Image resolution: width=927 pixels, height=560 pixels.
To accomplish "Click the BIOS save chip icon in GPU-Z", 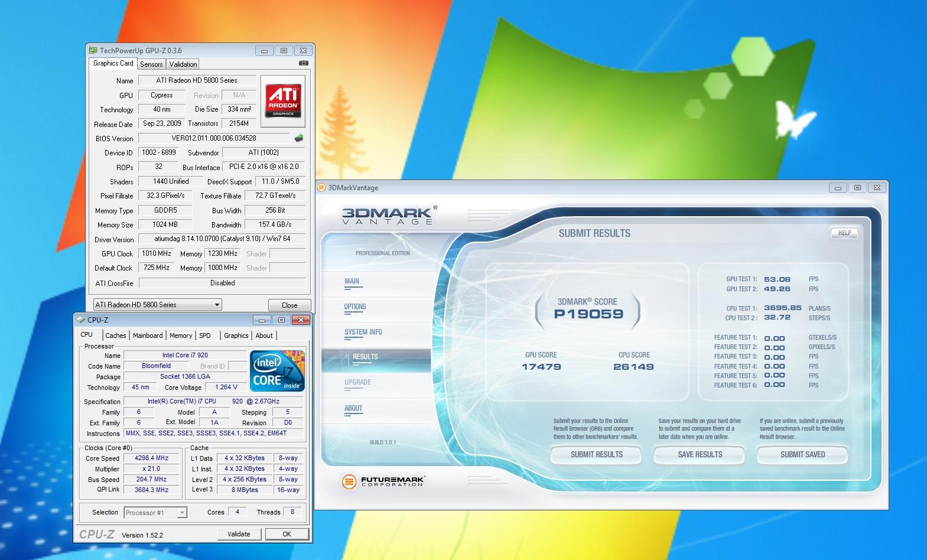I will (x=299, y=138).
